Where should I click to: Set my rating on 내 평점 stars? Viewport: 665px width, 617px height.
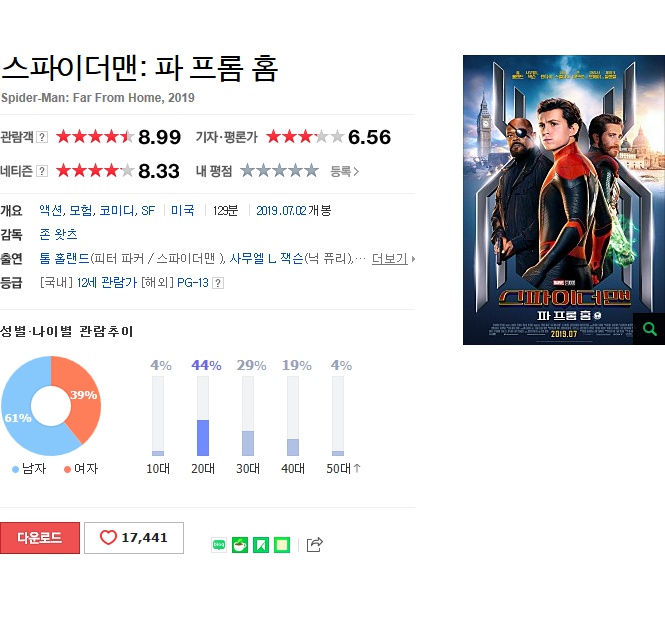[x=279, y=171]
